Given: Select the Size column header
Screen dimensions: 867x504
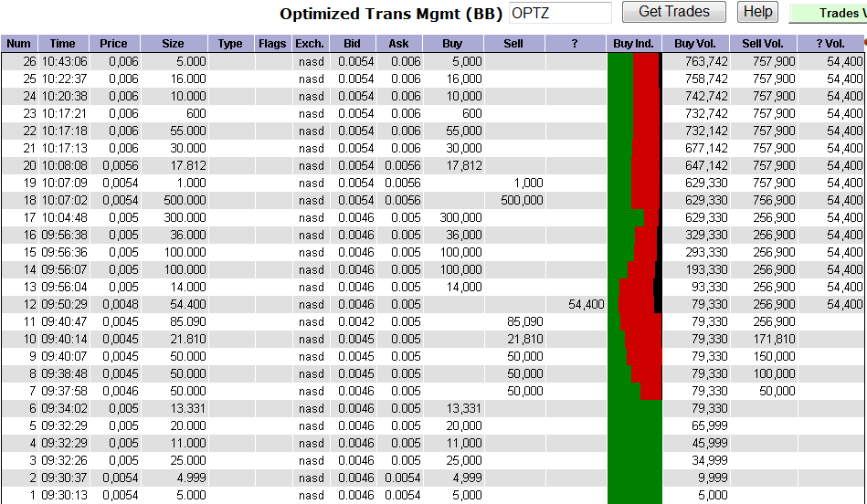Looking at the screenshot, I should click(173, 44).
